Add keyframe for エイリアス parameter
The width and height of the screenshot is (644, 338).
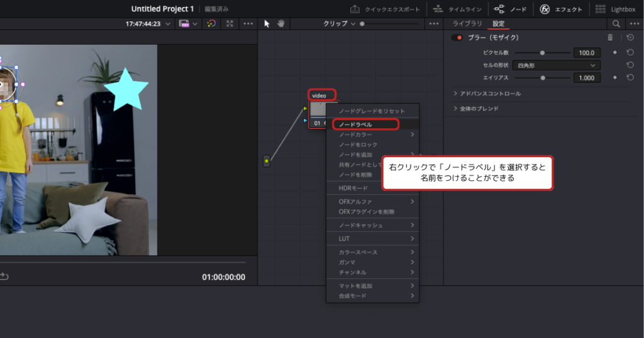(615, 77)
